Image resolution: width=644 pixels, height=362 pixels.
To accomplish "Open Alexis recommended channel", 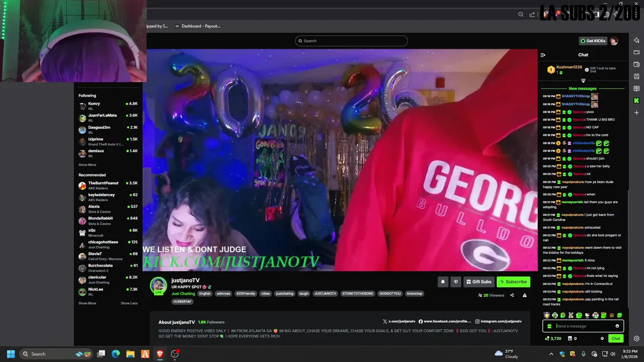I will point(108,209).
